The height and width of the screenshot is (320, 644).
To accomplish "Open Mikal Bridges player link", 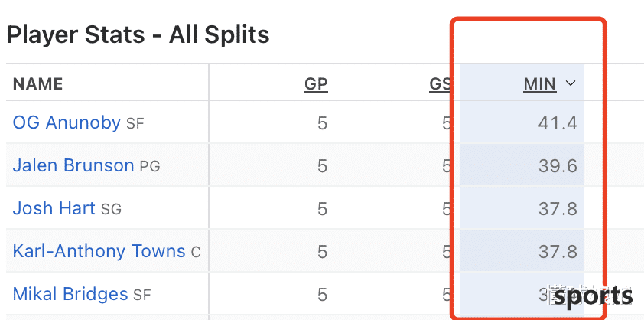I will (70, 294).
